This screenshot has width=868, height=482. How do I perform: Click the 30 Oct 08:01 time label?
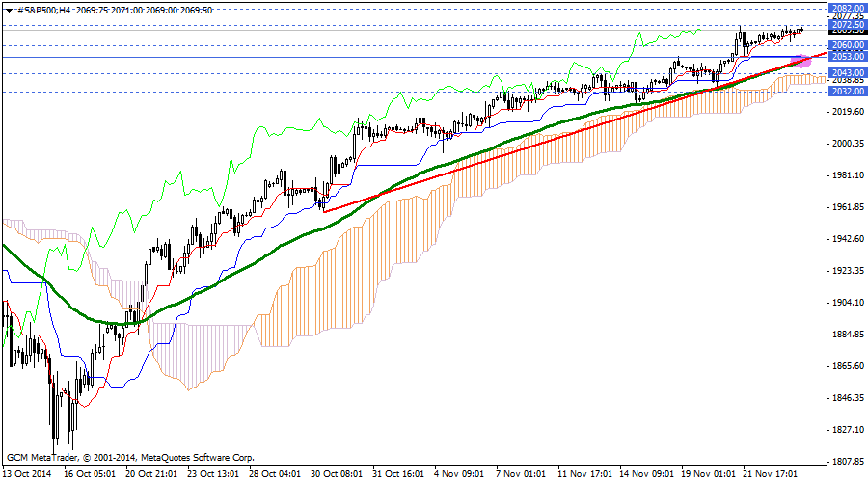pyautogui.click(x=336, y=474)
